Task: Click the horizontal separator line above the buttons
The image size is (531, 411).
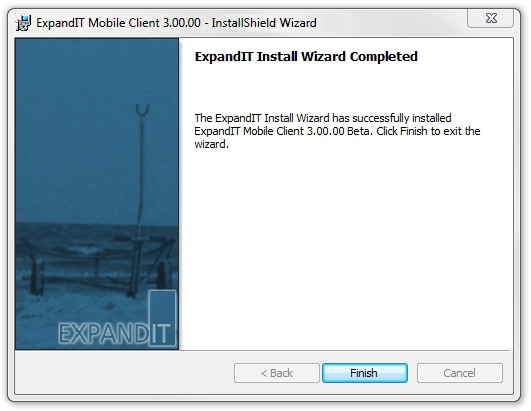Action: (x=345, y=350)
